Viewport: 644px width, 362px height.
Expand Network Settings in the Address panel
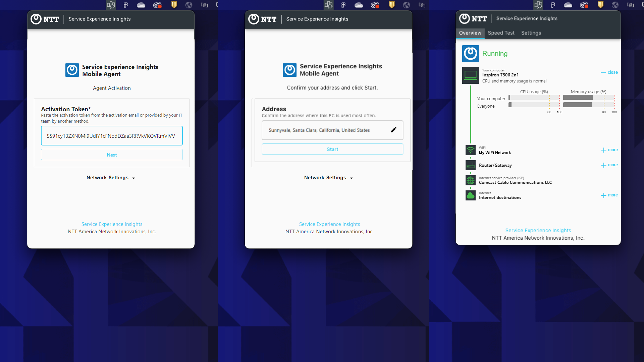pos(329,178)
